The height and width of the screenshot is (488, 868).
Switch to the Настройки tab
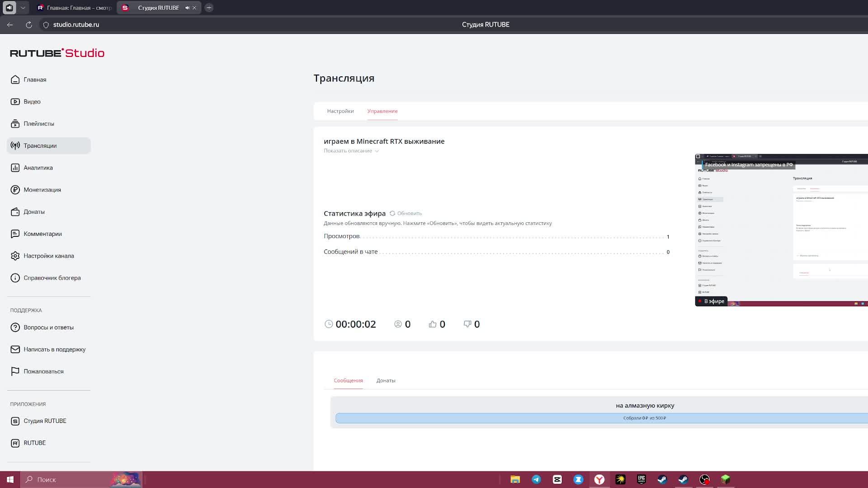pos(340,111)
